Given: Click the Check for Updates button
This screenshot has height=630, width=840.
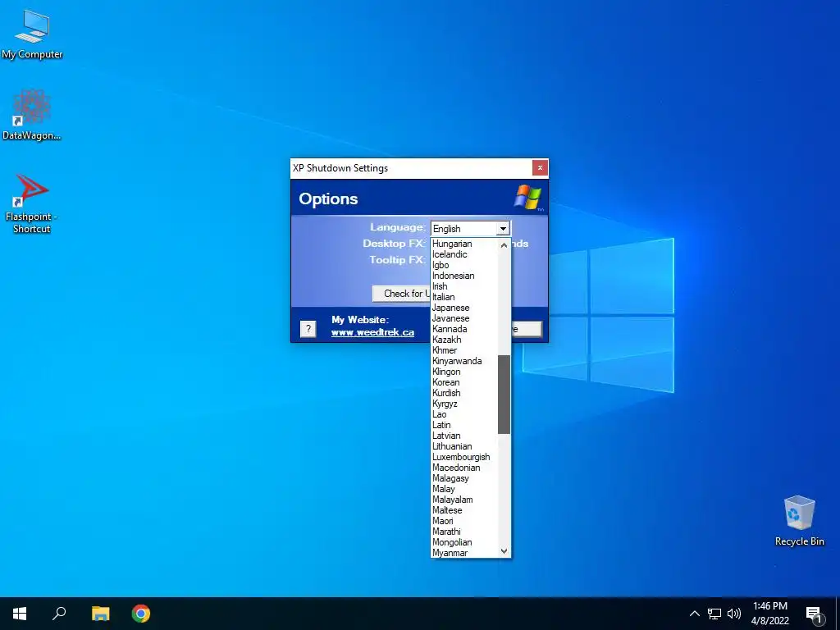Looking at the screenshot, I should pos(402,294).
